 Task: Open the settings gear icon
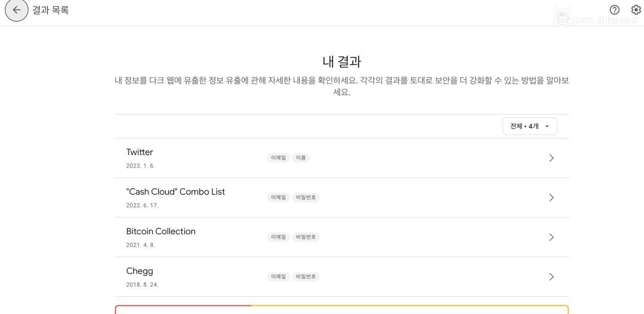tap(636, 10)
